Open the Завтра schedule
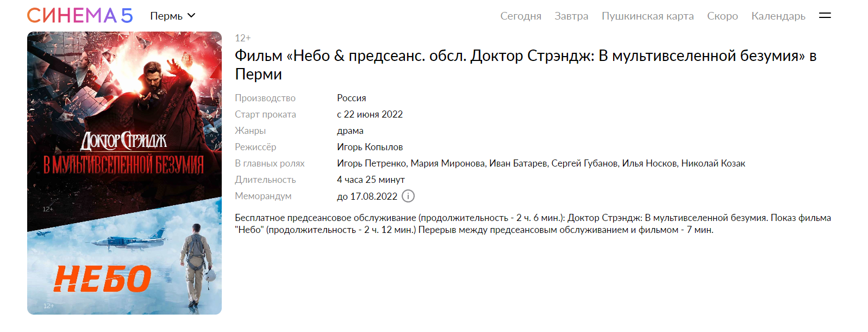This screenshot has width=868, height=332. click(571, 16)
